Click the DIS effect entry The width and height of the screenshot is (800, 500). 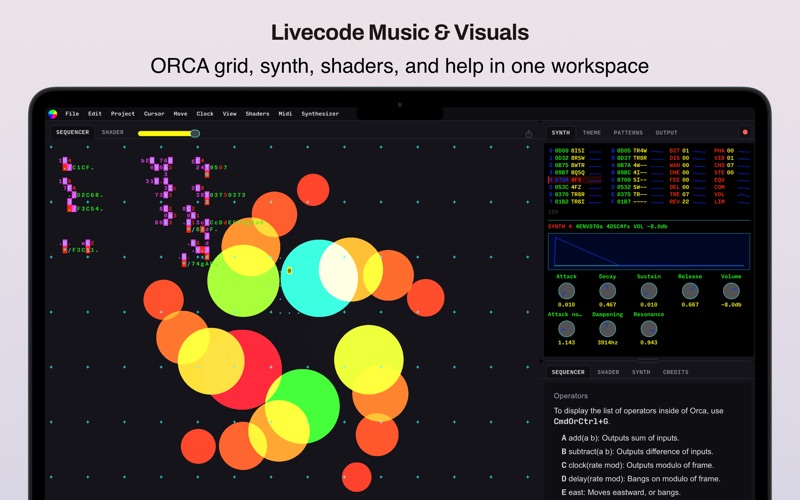point(687,158)
